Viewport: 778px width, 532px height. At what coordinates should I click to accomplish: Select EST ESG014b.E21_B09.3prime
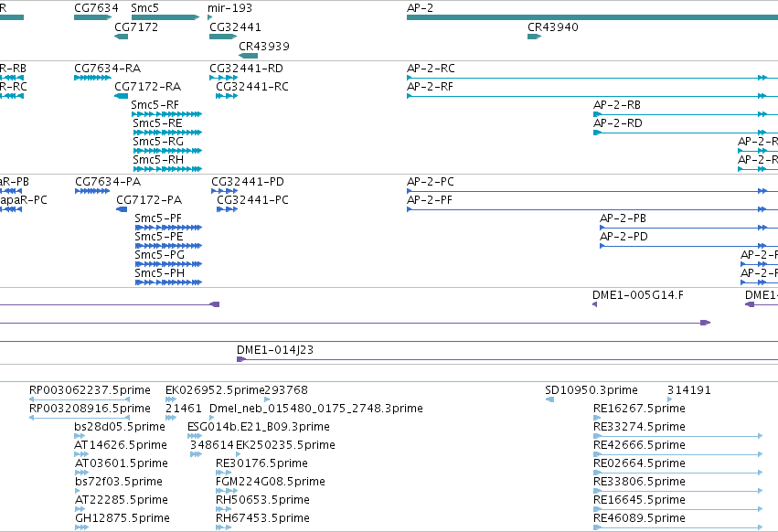(259, 427)
